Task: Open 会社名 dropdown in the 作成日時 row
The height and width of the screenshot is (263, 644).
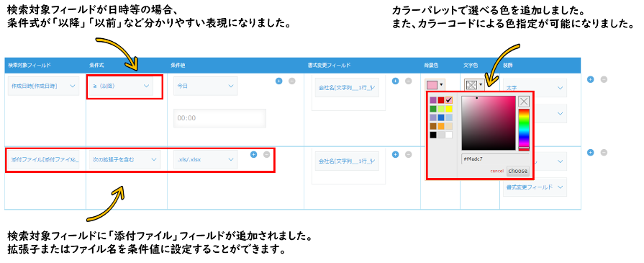Action: click(x=347, y=88)
